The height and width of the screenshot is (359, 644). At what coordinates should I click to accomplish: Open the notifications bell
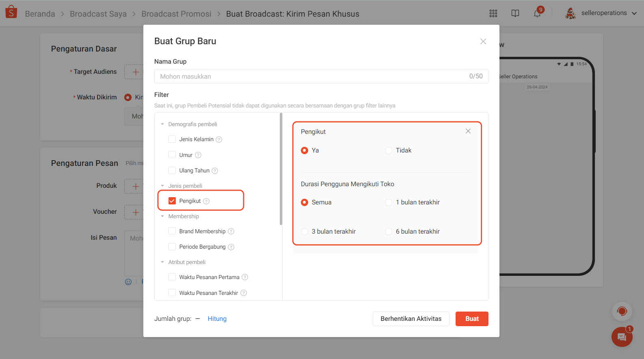pos(537,13)
